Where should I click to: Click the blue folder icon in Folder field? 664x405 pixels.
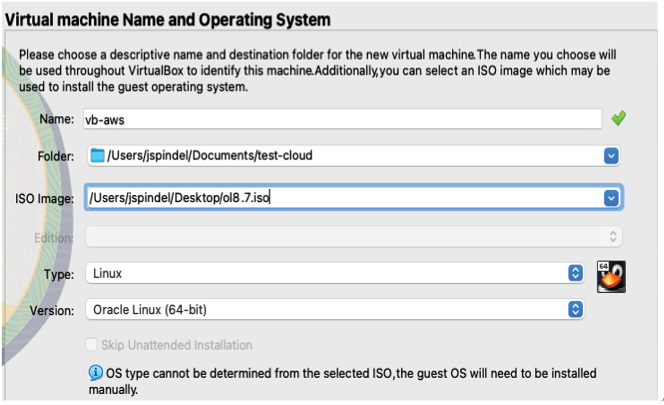click(x=97, y=155)
